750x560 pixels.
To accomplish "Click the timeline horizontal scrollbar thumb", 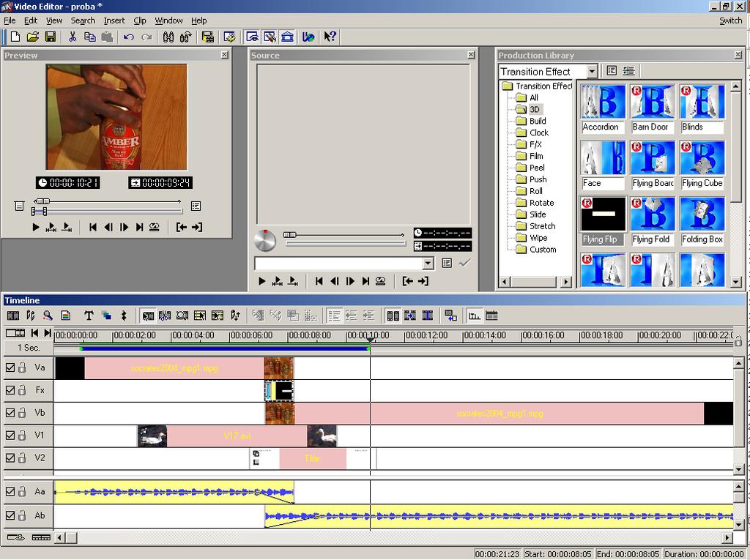I will coord(71,538).
